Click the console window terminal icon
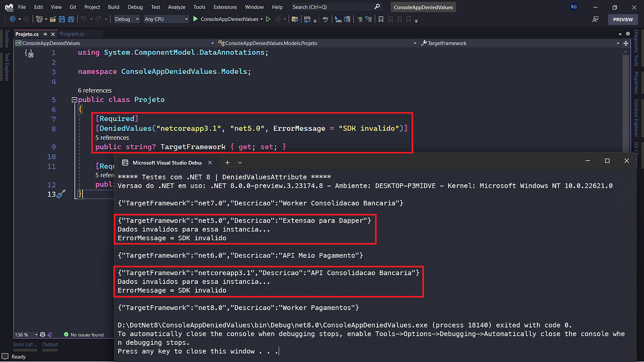Screen dimensions: 644x362 pyautogui.click(x=125, y=163)
